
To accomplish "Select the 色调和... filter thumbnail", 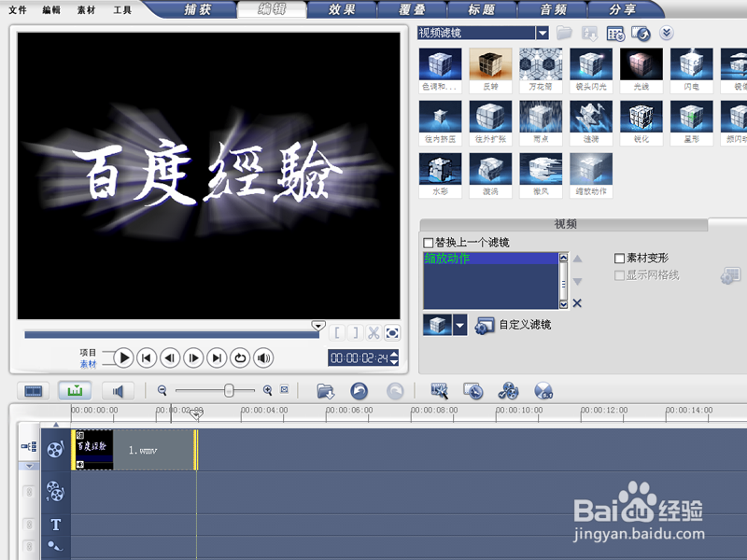I will (x=440, y=70).
